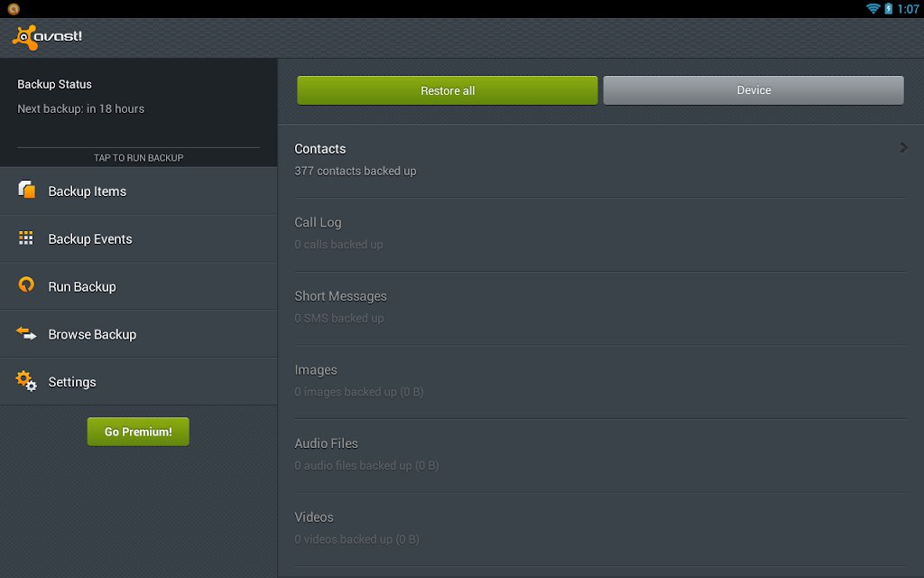Select the Short Messages row

(600, 309)
